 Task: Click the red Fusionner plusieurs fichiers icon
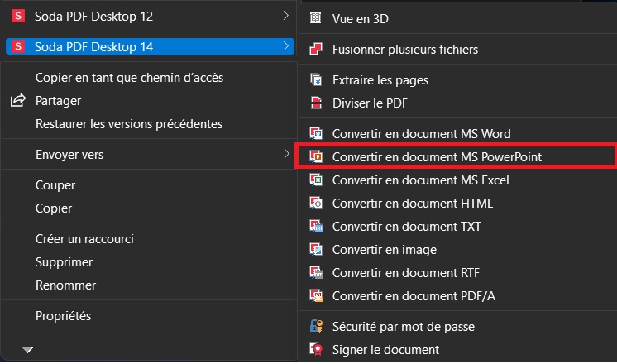click(x=316, y=49)
